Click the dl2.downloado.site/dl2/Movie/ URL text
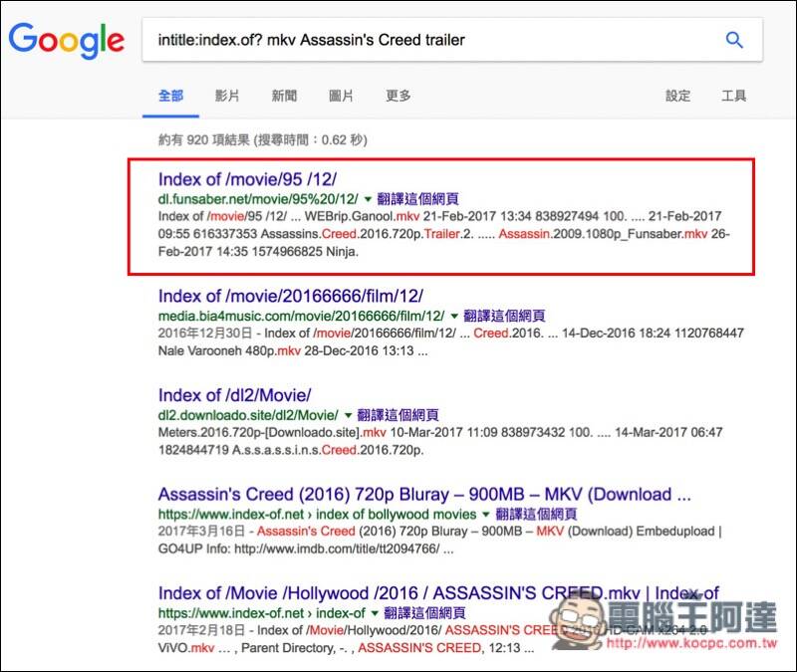797x672 pixels. [x=248, y=415]
